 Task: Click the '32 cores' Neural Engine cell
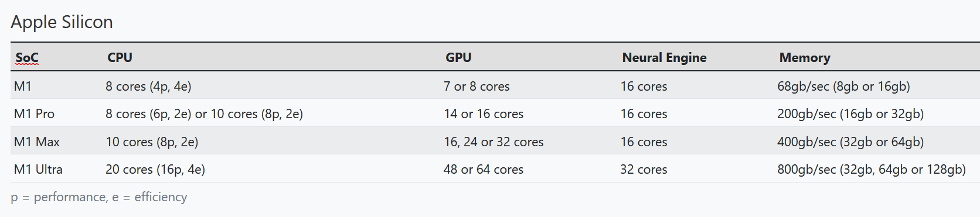point(644,170)
